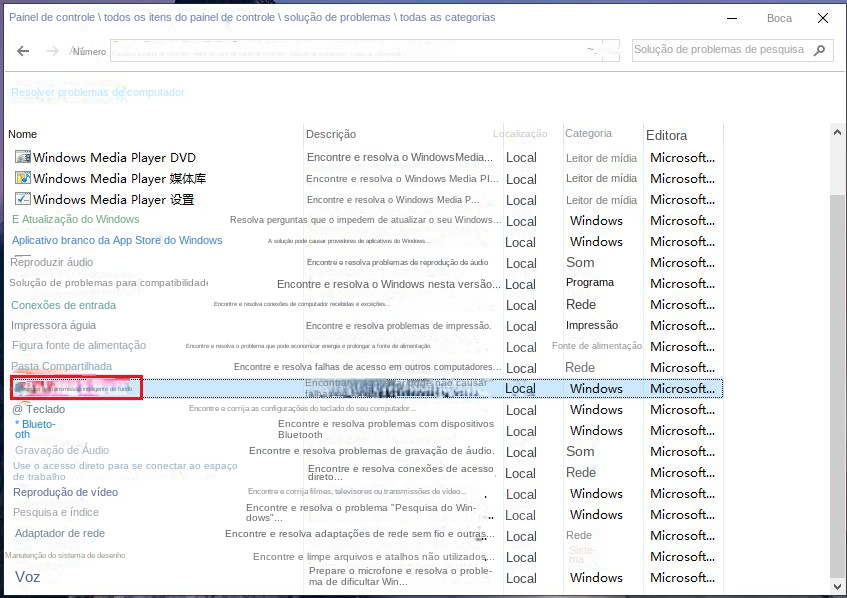Click the Windows Media Player 媒体库 item icon

(22, 178)
